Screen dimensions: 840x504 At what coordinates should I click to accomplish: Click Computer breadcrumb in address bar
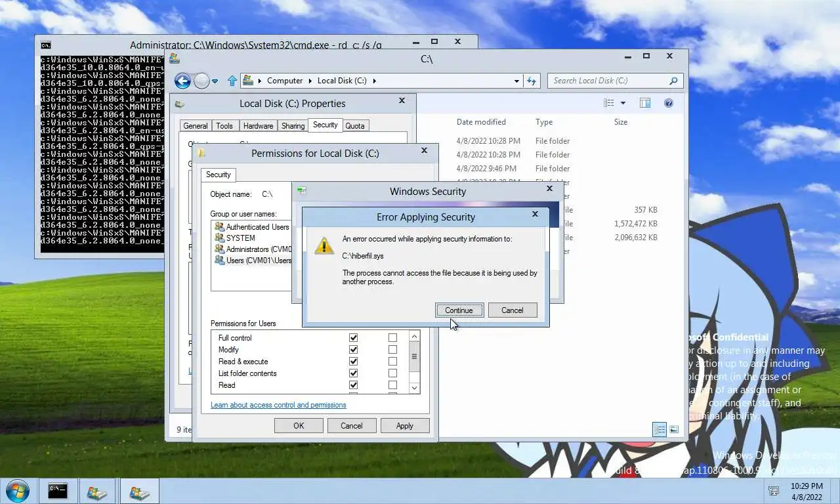(x=285, y=81)
